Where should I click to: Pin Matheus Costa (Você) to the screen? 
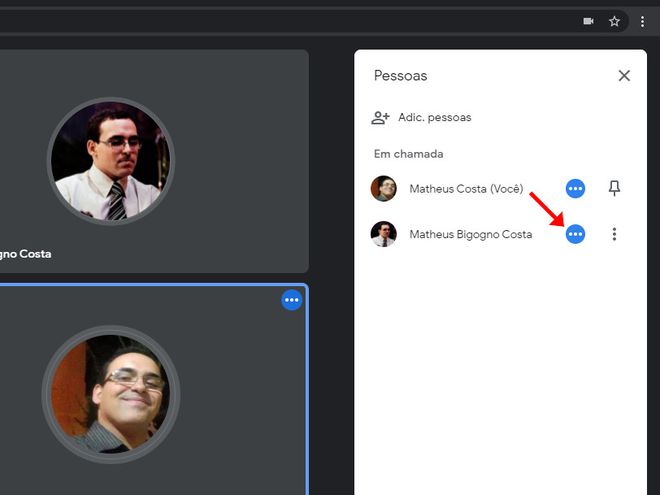point(615,188)
